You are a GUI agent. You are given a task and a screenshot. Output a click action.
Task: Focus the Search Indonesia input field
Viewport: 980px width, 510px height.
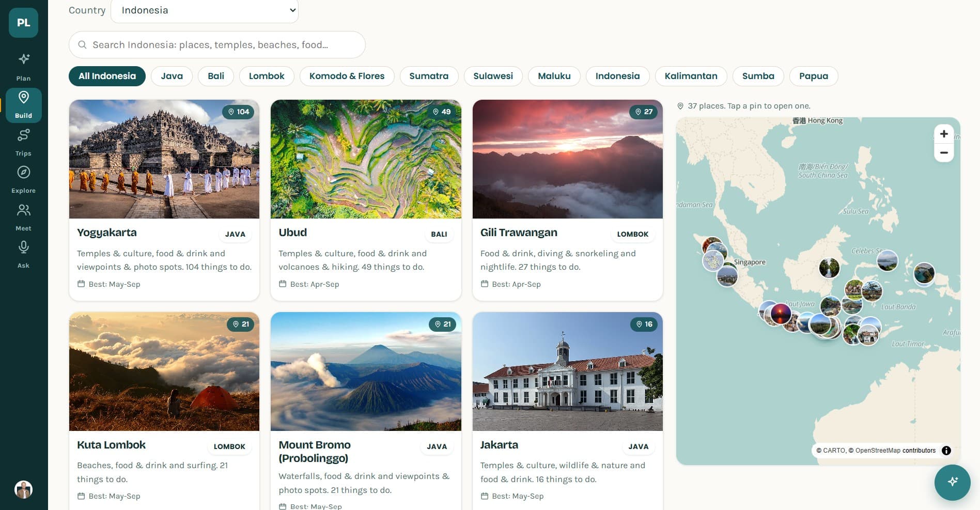pos(217,45)
